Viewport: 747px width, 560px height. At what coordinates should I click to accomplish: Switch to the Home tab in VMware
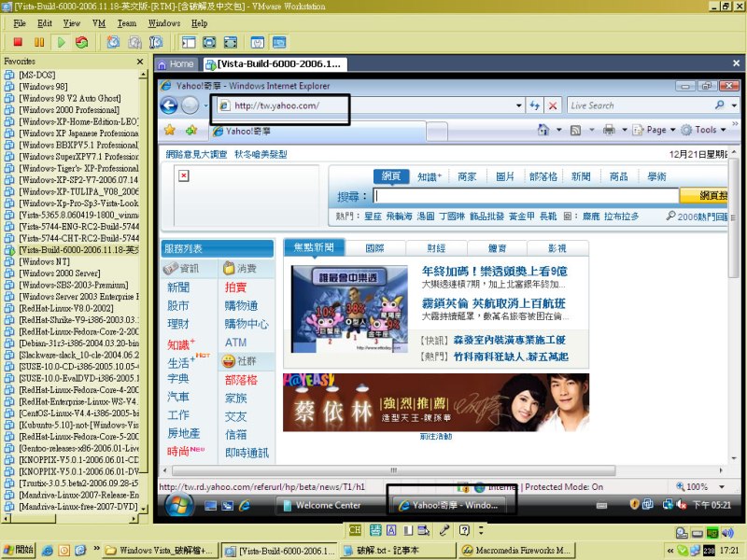click(176, 63)
